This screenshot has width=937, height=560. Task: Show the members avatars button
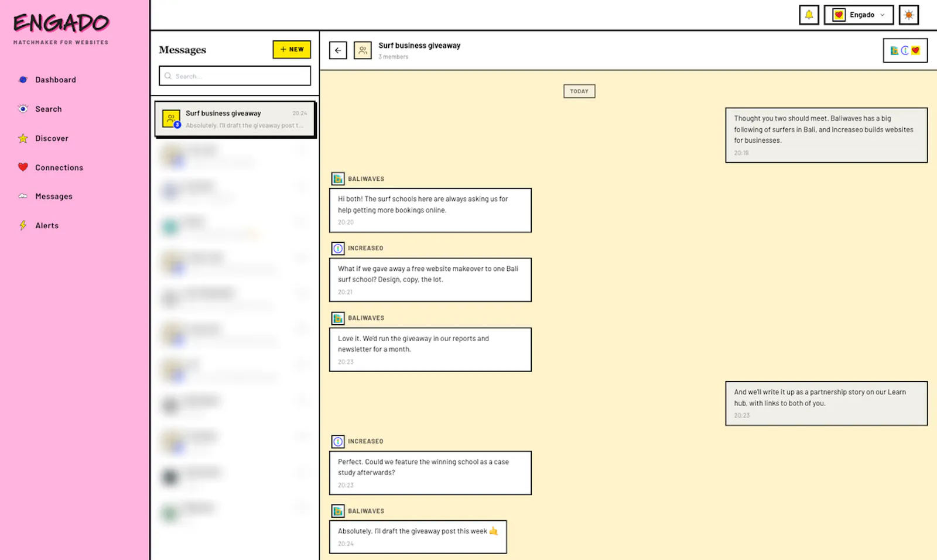[x=905, y=50]
